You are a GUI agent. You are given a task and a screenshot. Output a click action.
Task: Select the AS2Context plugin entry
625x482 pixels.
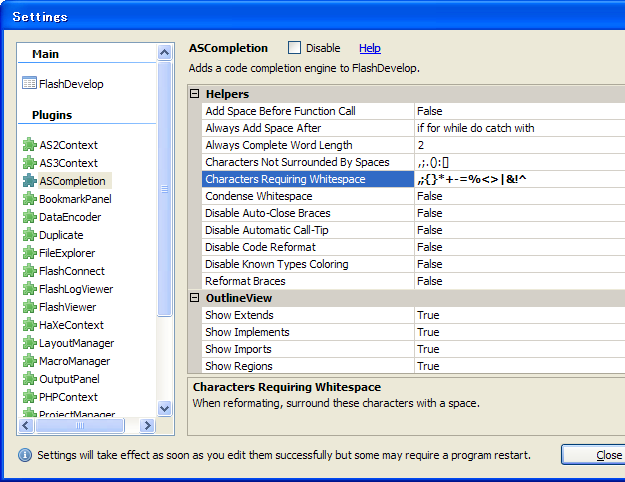68,145
